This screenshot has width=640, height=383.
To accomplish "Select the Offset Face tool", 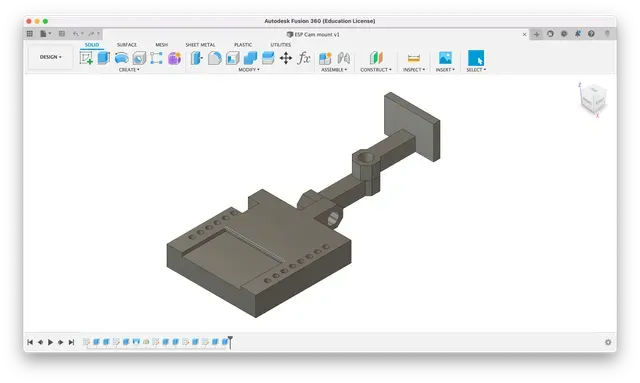I will click(x=268, y=58).
